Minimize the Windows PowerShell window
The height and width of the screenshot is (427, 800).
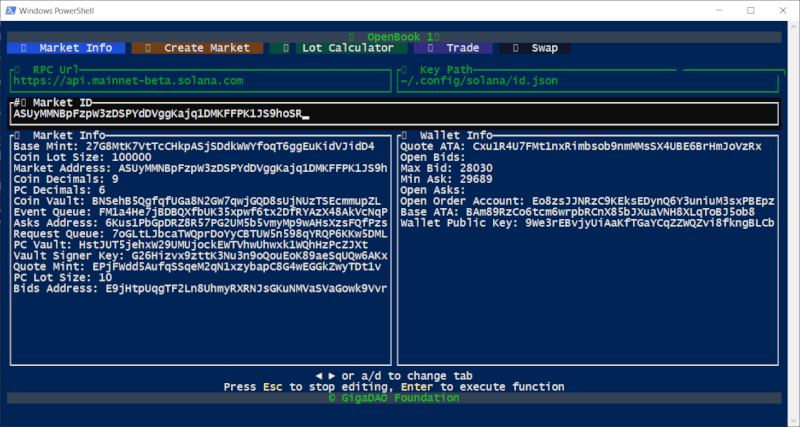click(718, 10)
